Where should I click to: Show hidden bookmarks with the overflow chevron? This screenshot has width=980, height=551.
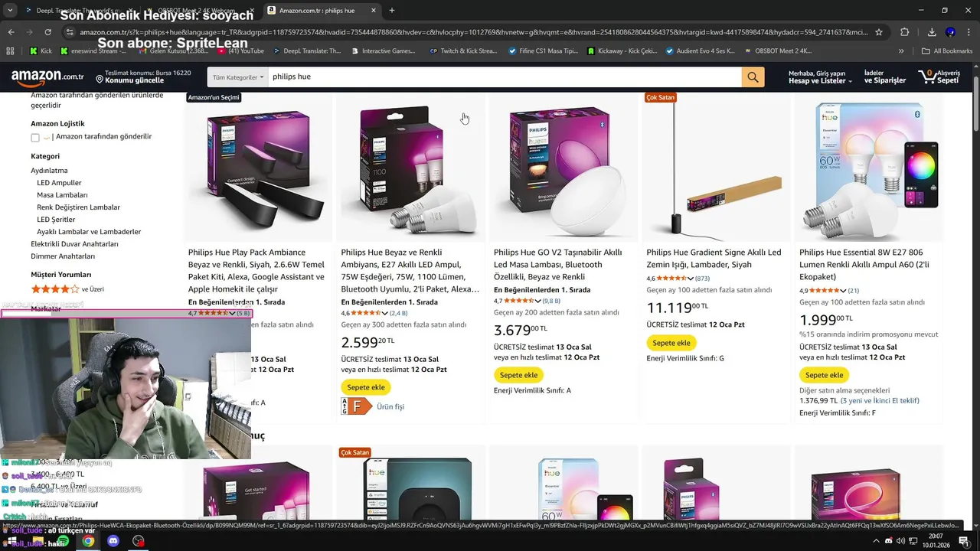[901, 51]
